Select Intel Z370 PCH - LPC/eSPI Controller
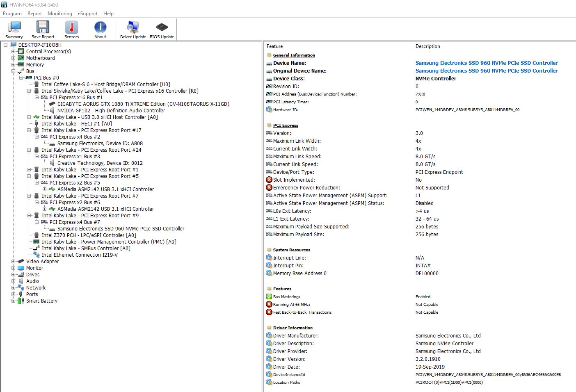 (89, 235)
